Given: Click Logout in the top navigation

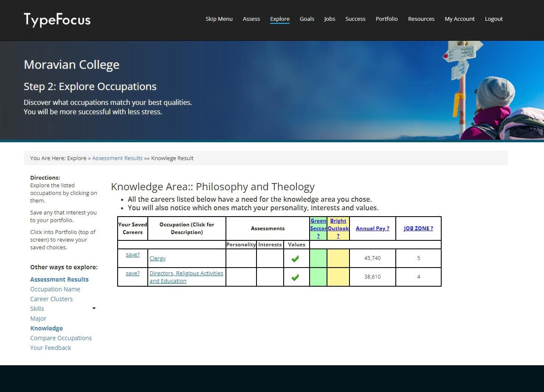Looking at the screenshot, I should tap(493, 19).
